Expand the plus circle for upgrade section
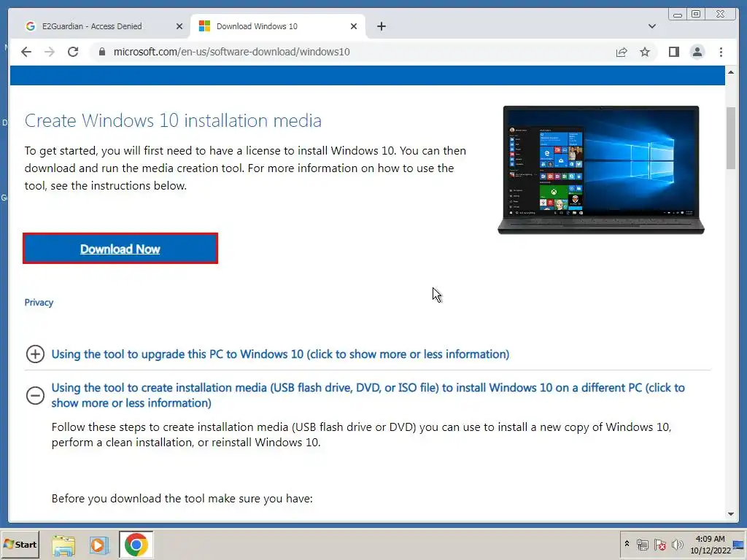Screen dimensions: 747x560 point(35,354)
